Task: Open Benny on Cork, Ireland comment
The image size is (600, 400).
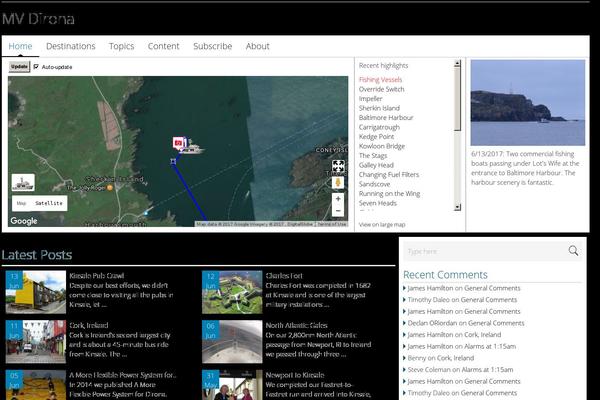Action: [440, 358]
